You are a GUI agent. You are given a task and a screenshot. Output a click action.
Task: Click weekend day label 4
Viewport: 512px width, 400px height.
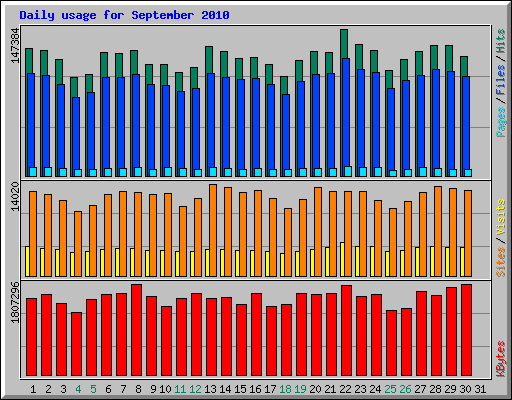pos(78,389)
